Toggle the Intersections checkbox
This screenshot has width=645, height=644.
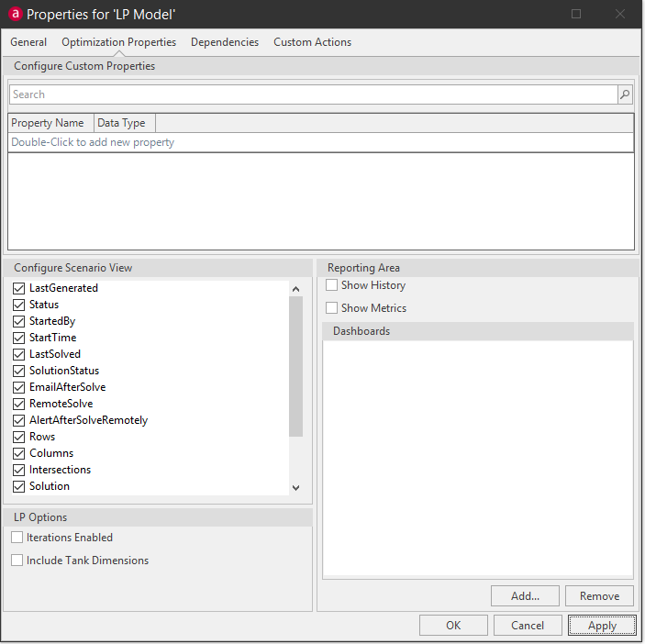[x=19, y=470]
